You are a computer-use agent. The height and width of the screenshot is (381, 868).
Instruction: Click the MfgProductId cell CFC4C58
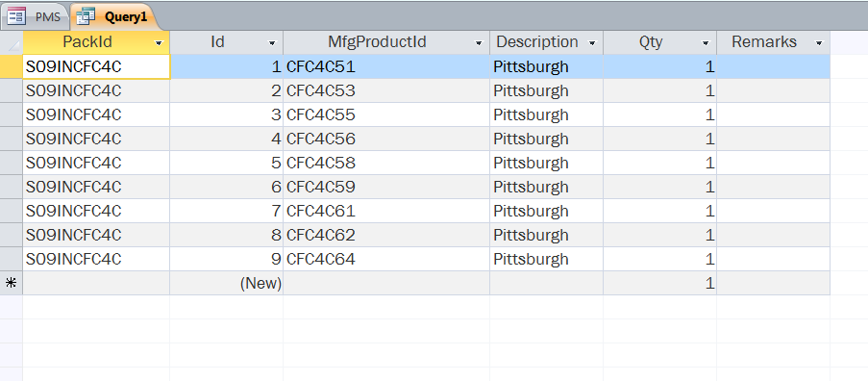click(x=386, y=163)
